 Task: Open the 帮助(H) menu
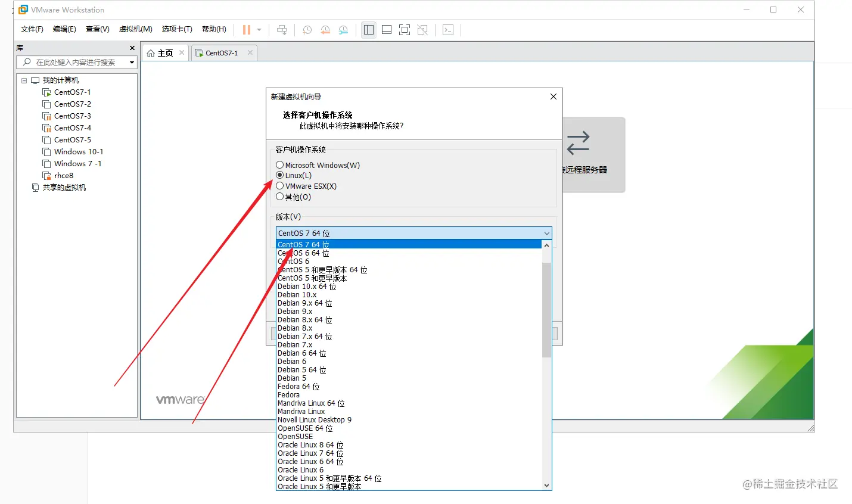[x=214, y=29]
